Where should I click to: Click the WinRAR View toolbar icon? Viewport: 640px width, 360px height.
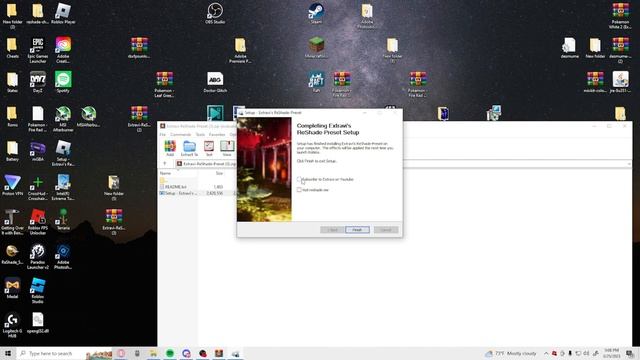coord(227,148)
